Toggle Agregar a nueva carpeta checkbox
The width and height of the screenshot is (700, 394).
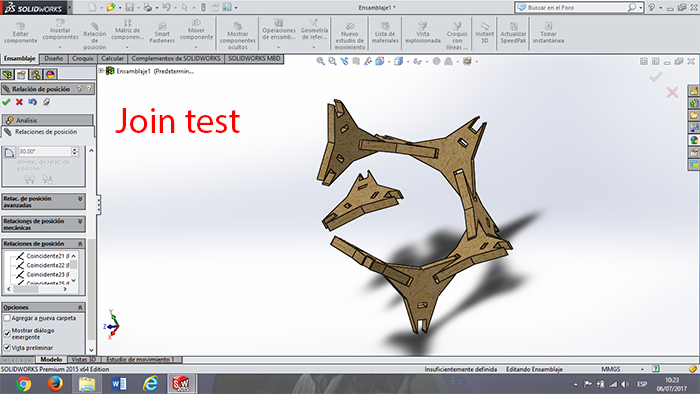click(7, 318)
